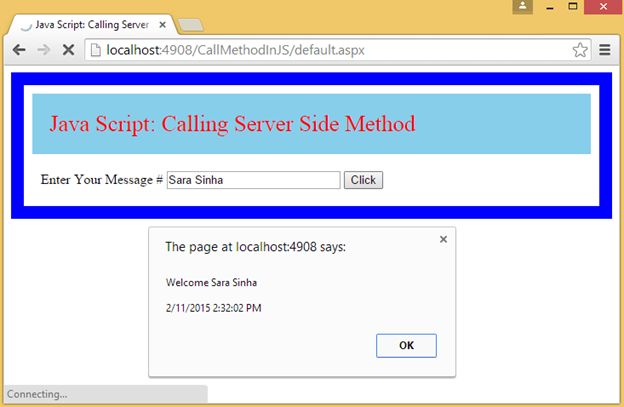
Task: Stop page loading with the X button
Action: pyautogui.click(x=68, y=50)
